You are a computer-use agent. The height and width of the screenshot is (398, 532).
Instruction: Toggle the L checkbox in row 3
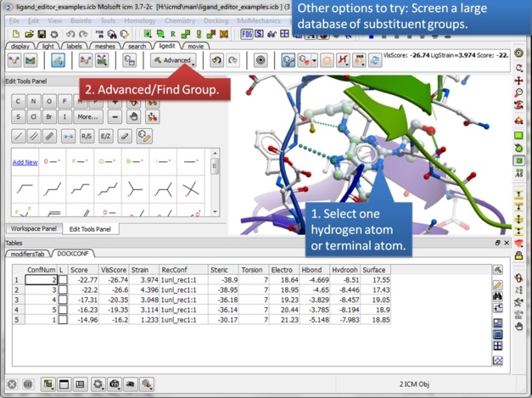[x=63, y=300]
